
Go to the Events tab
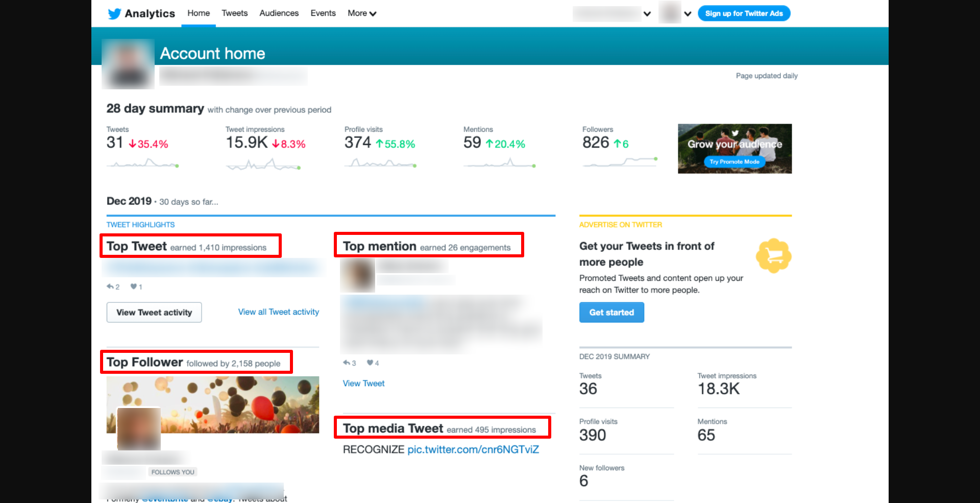(x=323, y=13)
